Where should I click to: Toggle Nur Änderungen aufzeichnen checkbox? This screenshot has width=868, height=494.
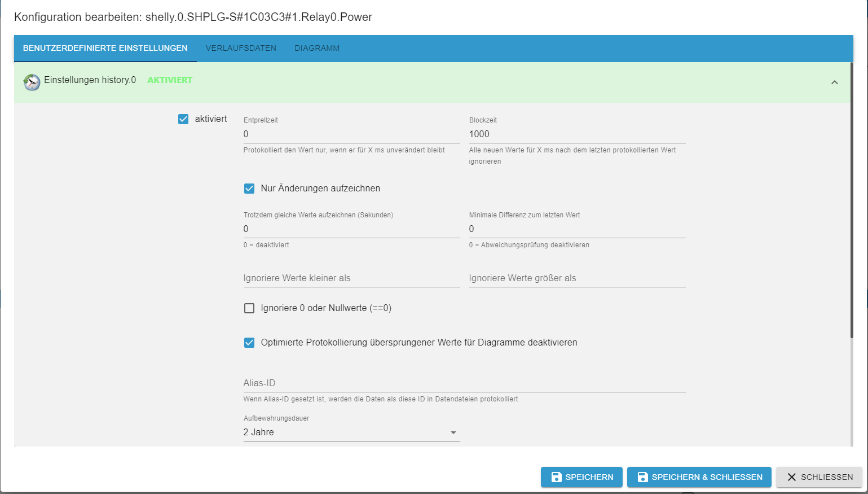249,189
